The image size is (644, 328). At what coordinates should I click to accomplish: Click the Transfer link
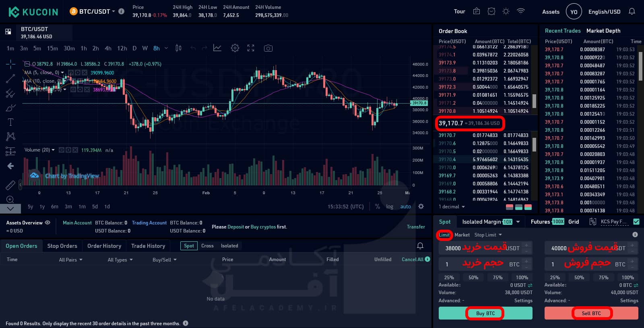[x=416, y=227]
